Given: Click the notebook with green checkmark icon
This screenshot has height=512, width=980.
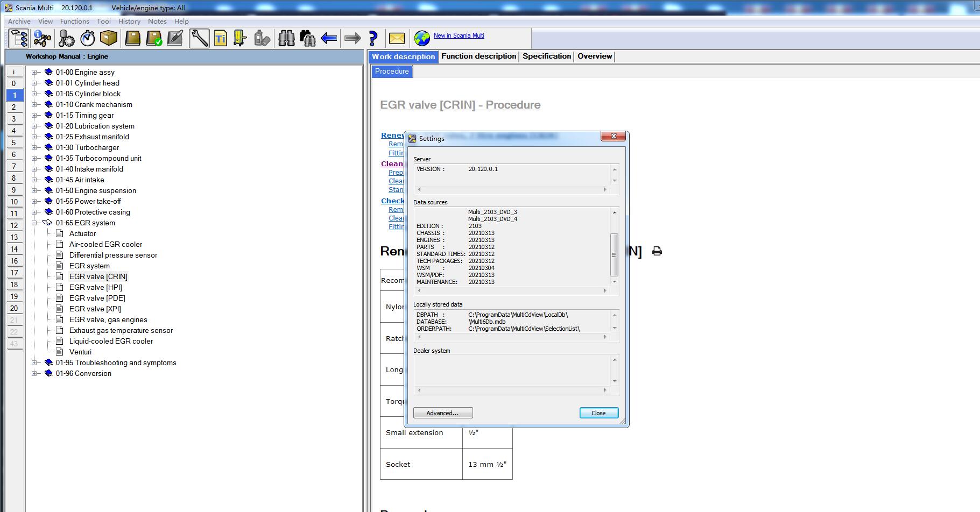Looking at the screenshot, I should (154, 38).
